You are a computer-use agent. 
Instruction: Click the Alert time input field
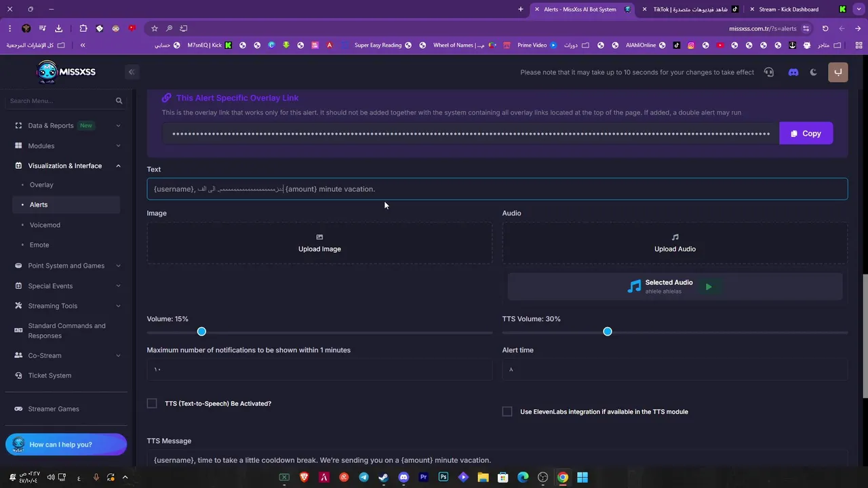click(675, 369)
